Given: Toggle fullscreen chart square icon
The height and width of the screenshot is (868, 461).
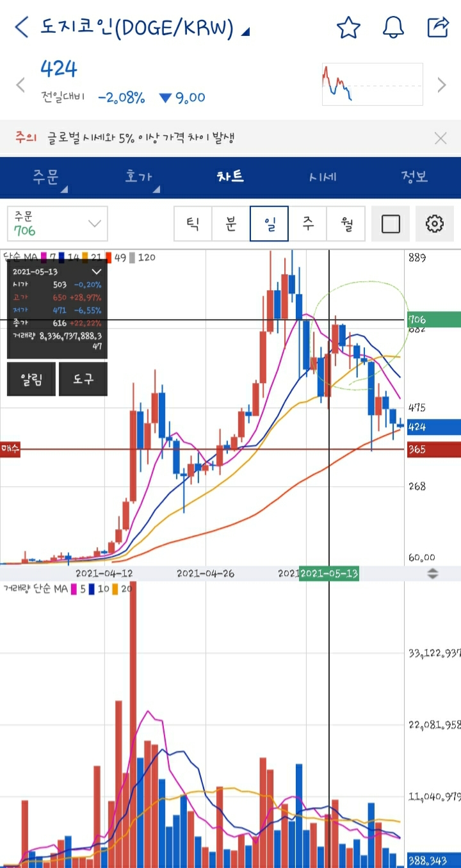Looking at the screenshot, I should [x=391, y=224].
